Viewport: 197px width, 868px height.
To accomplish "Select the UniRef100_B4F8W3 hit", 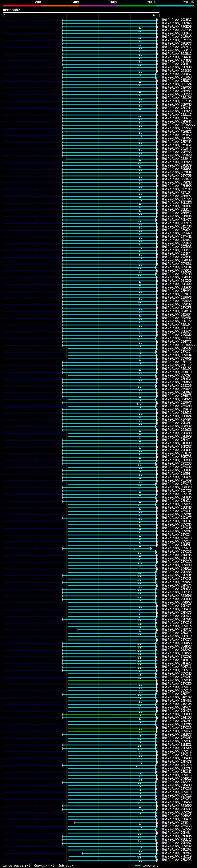I will (x=176, y=443).
